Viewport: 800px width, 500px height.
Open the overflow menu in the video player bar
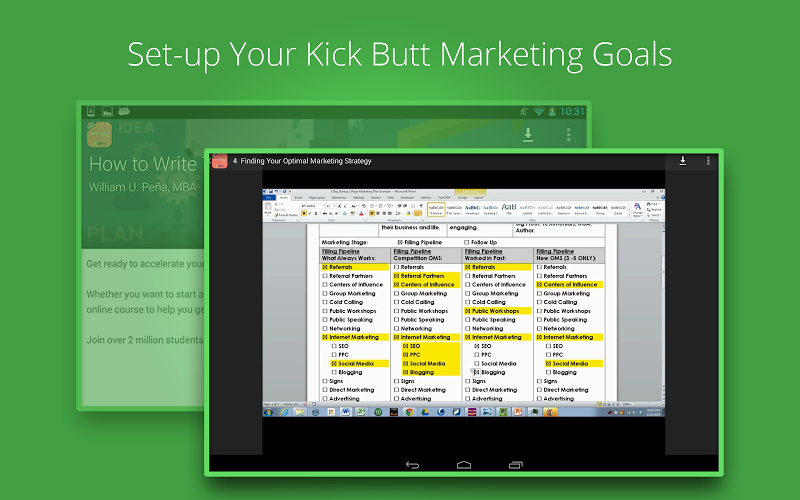click(x=708, y=161)
